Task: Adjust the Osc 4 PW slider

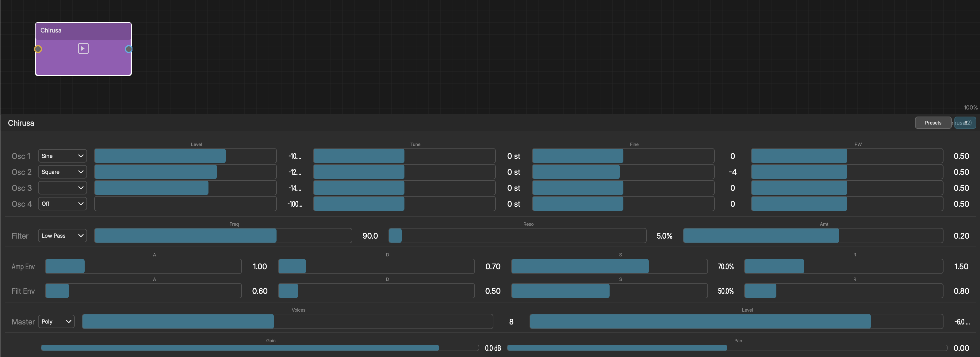Action: click(847, 204)
